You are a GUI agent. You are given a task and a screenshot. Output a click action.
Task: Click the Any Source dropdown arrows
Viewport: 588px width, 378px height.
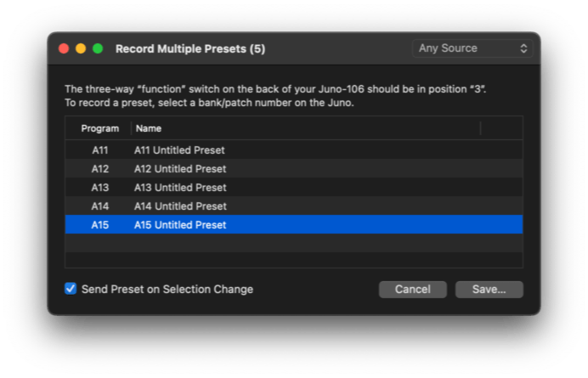click(x=523, y=48)
